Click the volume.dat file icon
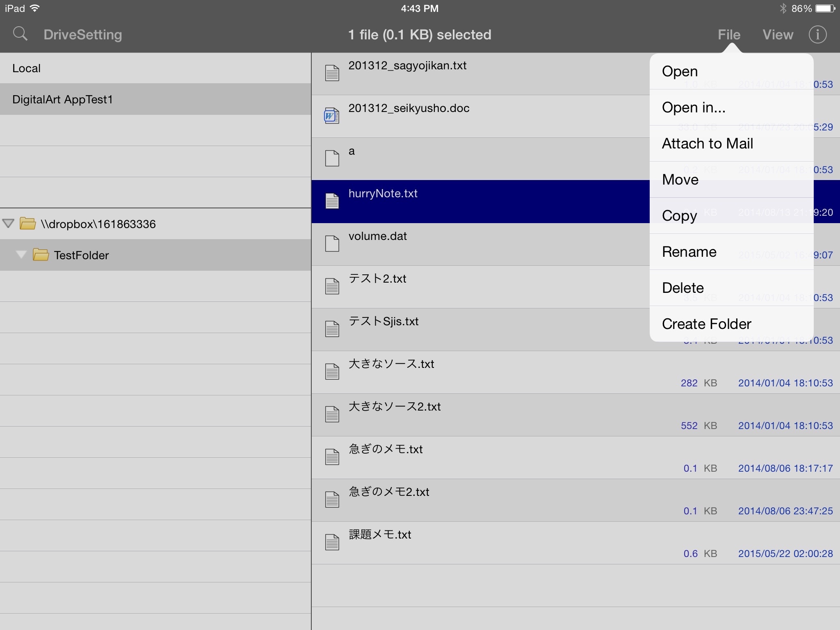This screenshot has height=630, width=840. [332, 244]
